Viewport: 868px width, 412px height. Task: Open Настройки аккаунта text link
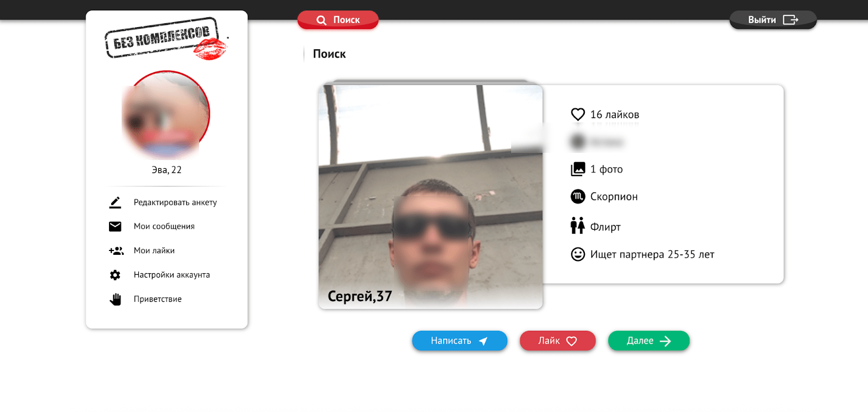[171, 275]
